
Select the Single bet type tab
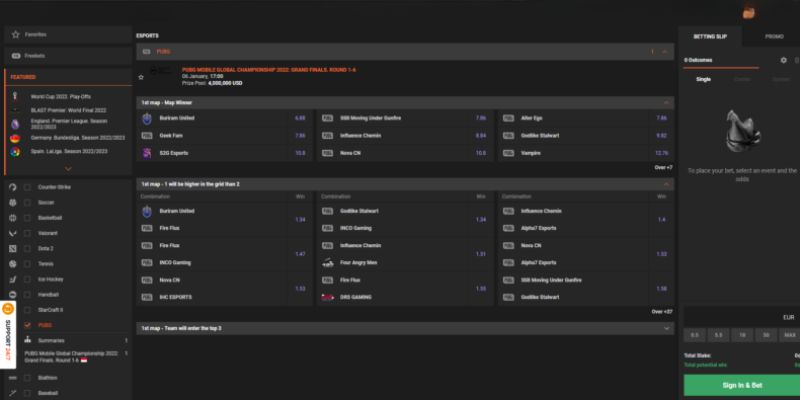coord(704,78)
